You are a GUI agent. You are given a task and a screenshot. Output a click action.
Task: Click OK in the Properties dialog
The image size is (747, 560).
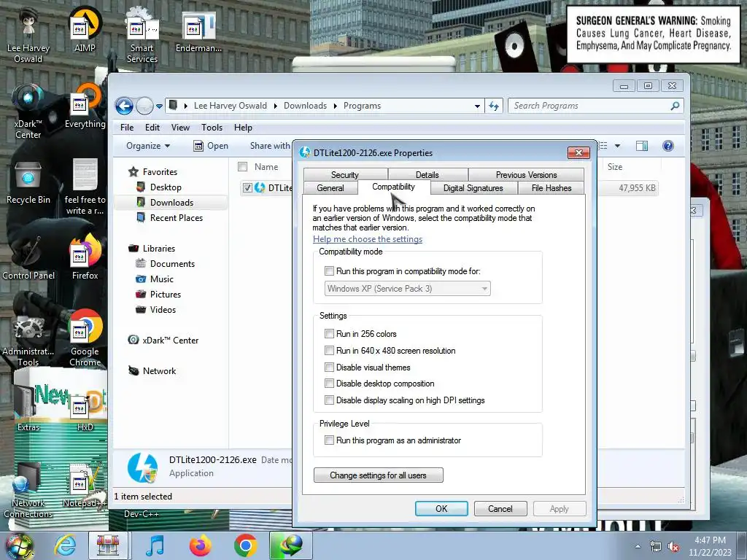[x=441, y=508]
